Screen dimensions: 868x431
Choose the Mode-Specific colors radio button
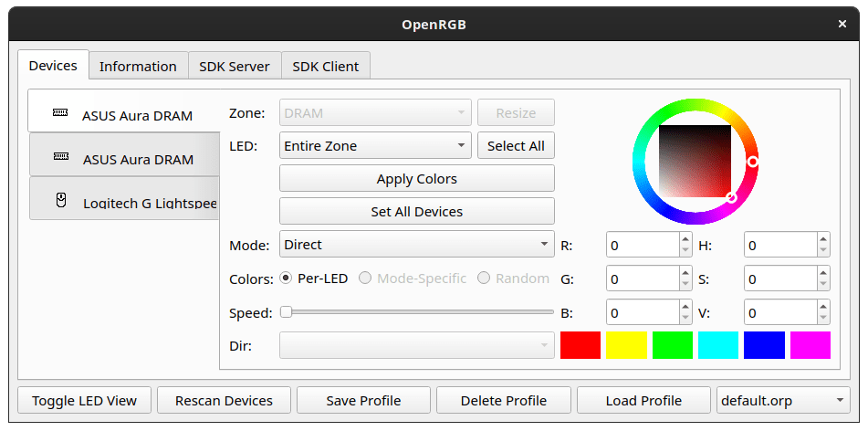point(365,279)
